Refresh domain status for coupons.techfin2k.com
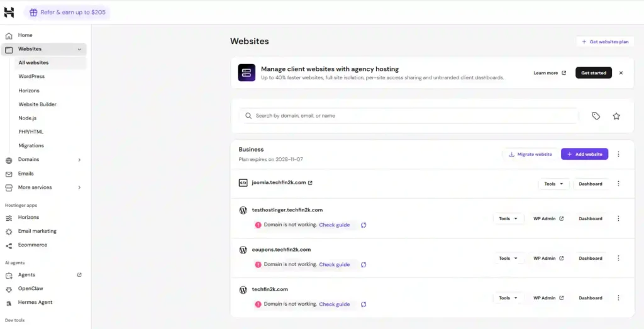This screenshot has width=644, height=329. 364,265
